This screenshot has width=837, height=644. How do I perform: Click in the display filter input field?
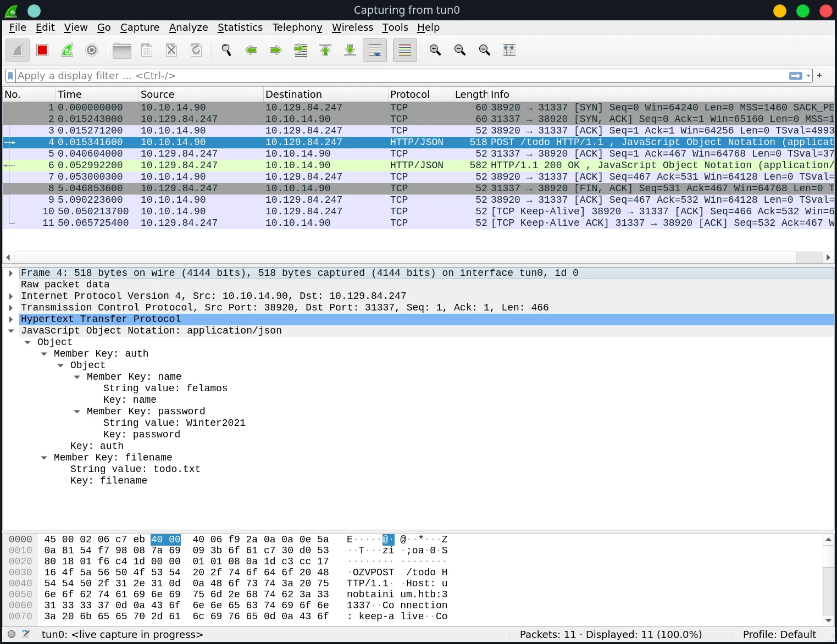pyautogui.click(x=385, y=76)
